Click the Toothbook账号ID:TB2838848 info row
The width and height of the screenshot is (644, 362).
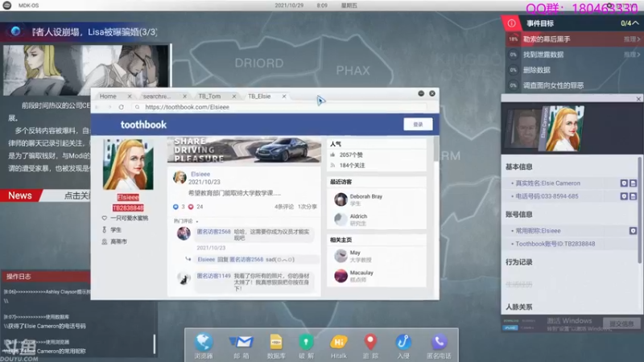coord(572,244)
